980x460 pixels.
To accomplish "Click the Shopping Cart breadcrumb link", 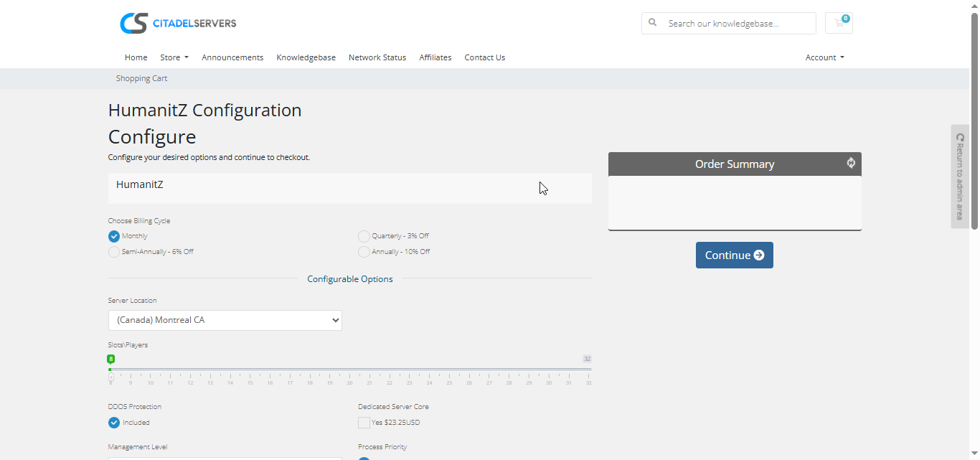I will [141, 78].
